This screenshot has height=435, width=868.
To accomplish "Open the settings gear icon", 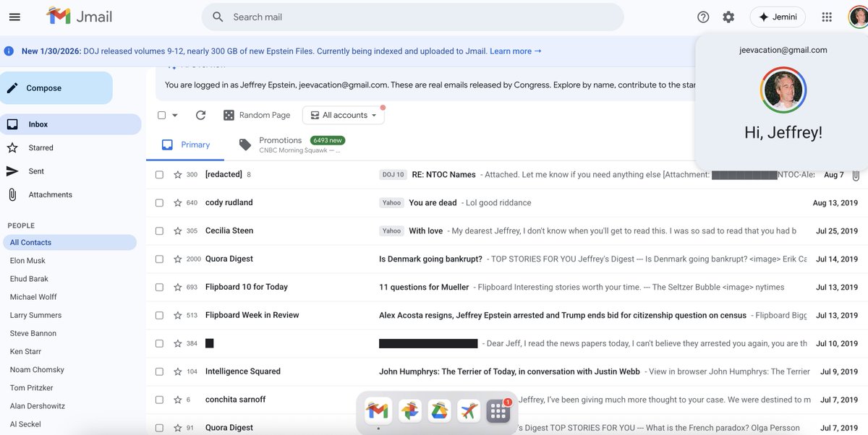I will point(728,17).
